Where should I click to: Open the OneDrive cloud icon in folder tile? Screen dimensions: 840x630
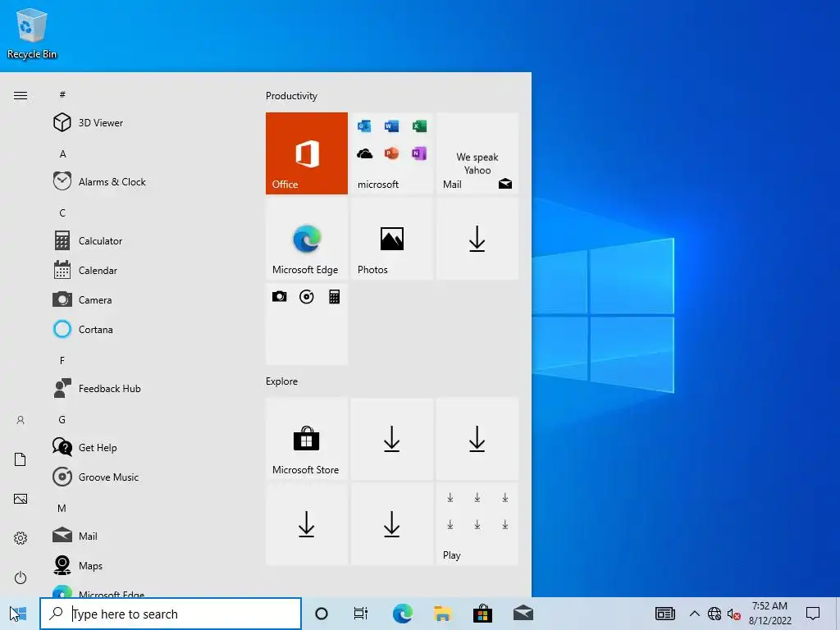tap(364, 153)
